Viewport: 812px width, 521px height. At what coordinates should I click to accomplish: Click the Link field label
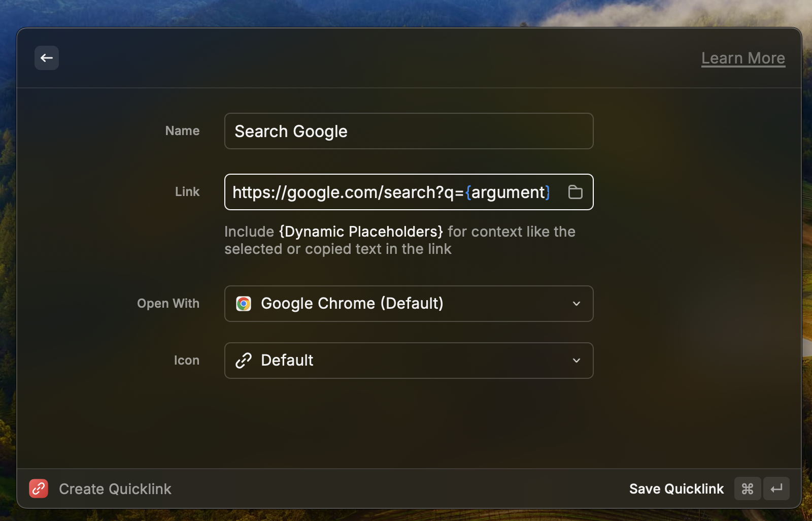[187, 192]
